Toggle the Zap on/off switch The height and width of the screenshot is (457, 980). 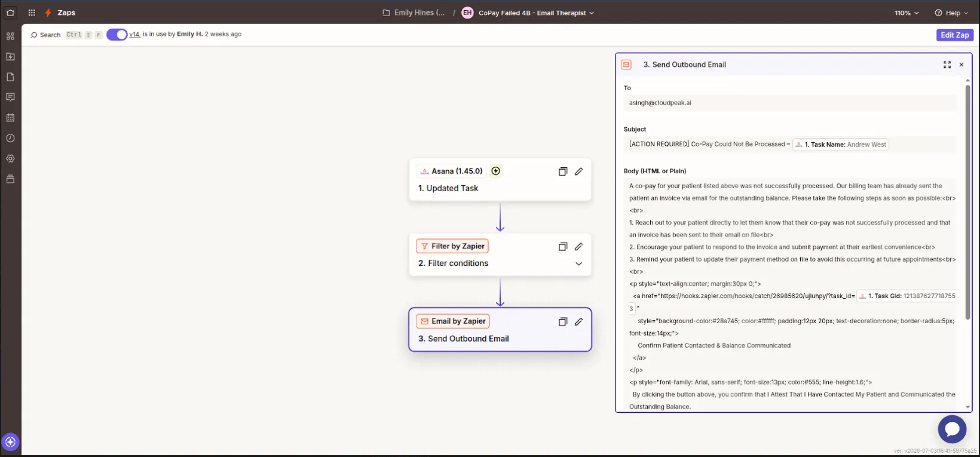point(117,35)
